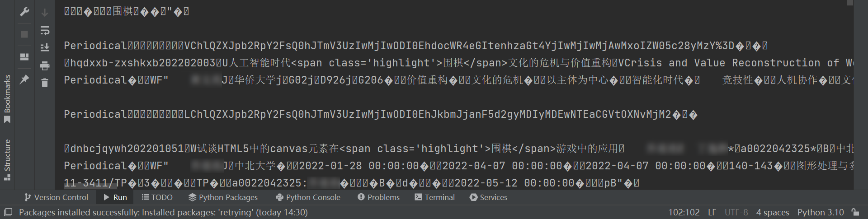Screen dimensions: 868x219
Task: Toggle the pin tab icon
Action: (24, 79)
